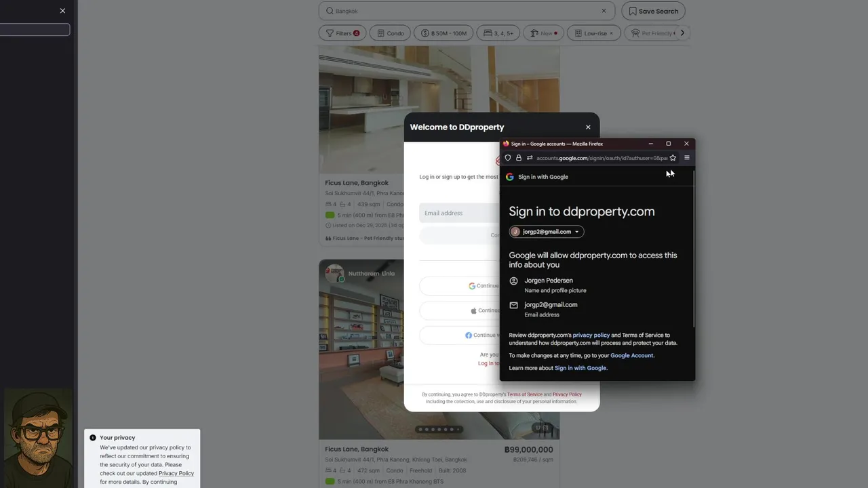Click the Firefox address bar URL
The image size is (868, 488).
[601, 158]
